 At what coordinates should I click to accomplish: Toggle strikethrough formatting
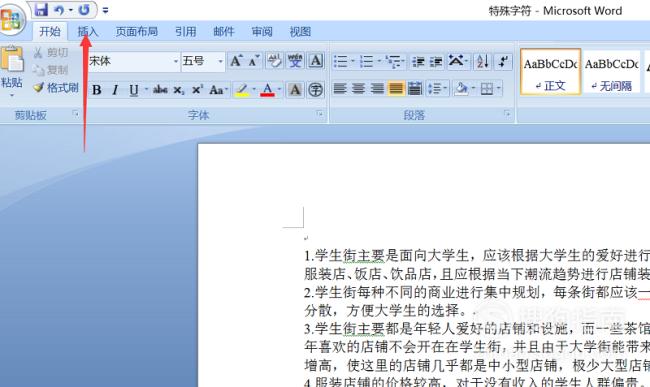[x=160, y=89]
